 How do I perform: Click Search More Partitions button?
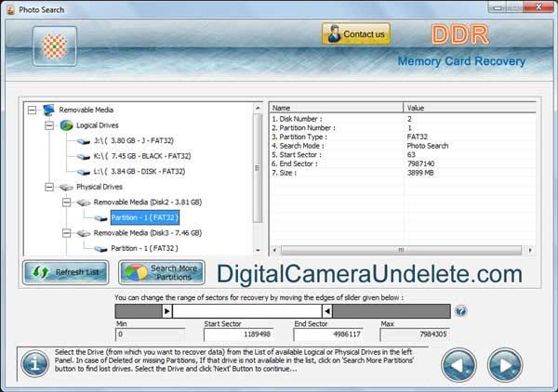click(162, 272)
